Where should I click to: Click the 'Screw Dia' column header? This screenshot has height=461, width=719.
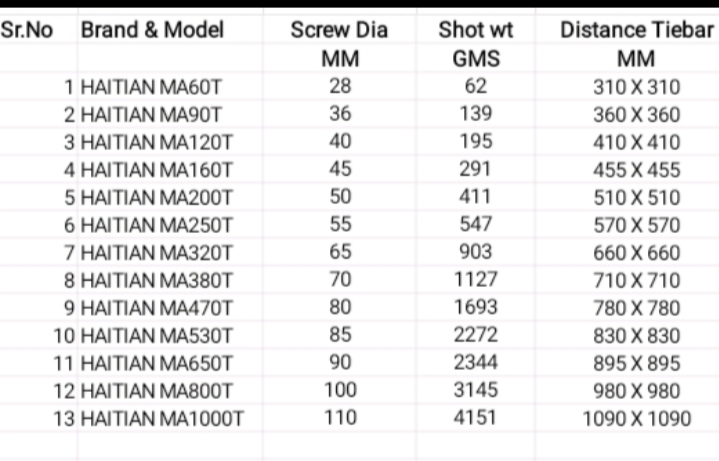point(340,30)
